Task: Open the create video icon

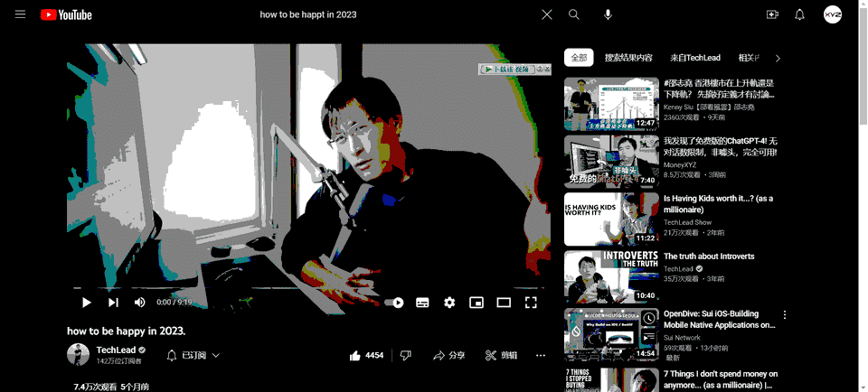Action: point(772,14)
